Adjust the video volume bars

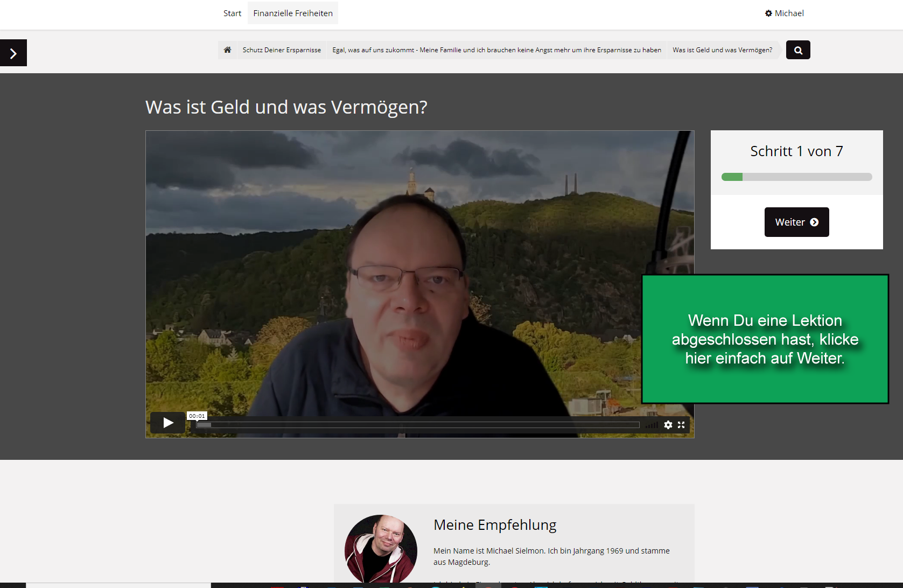pos(652,425)
